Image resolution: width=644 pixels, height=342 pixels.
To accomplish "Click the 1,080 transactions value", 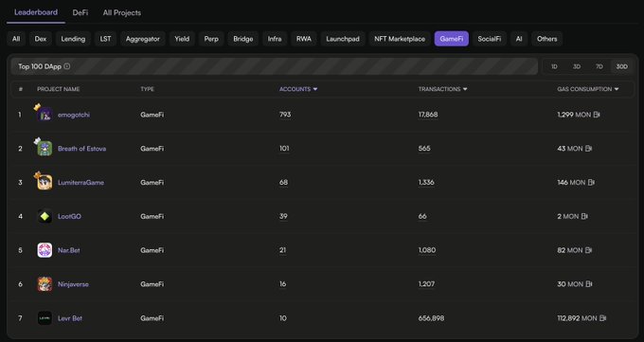I will [x=427, y=250].
